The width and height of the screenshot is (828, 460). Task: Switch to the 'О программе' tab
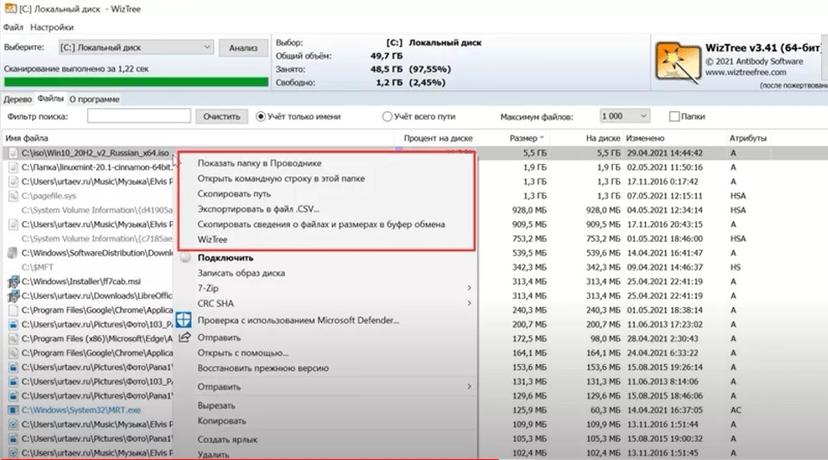point(95,99)
